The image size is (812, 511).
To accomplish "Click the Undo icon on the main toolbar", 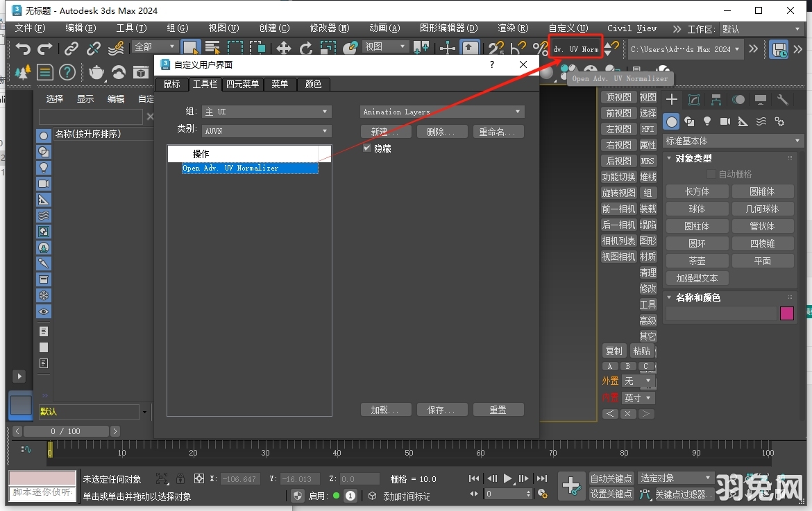I will click(22, 49).
